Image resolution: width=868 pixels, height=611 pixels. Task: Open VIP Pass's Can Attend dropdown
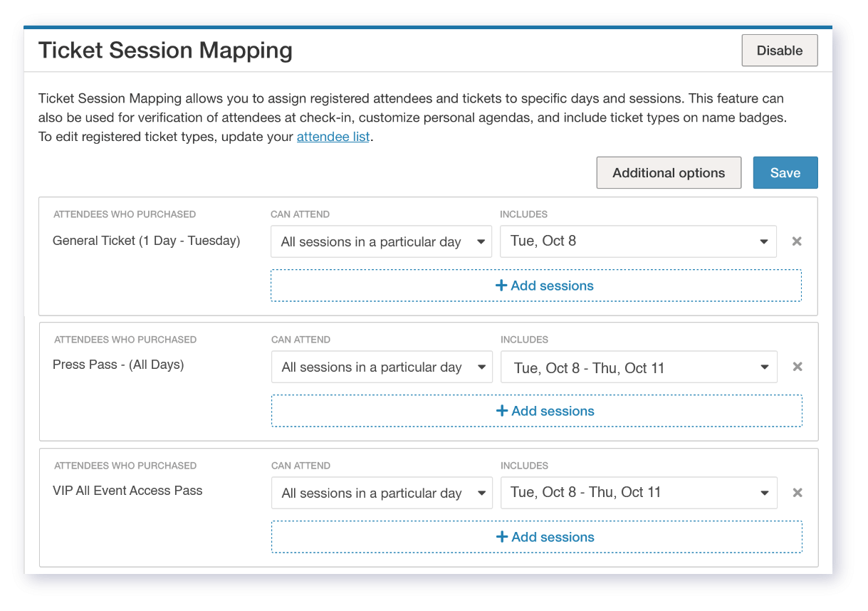click(x=382, y=493)
